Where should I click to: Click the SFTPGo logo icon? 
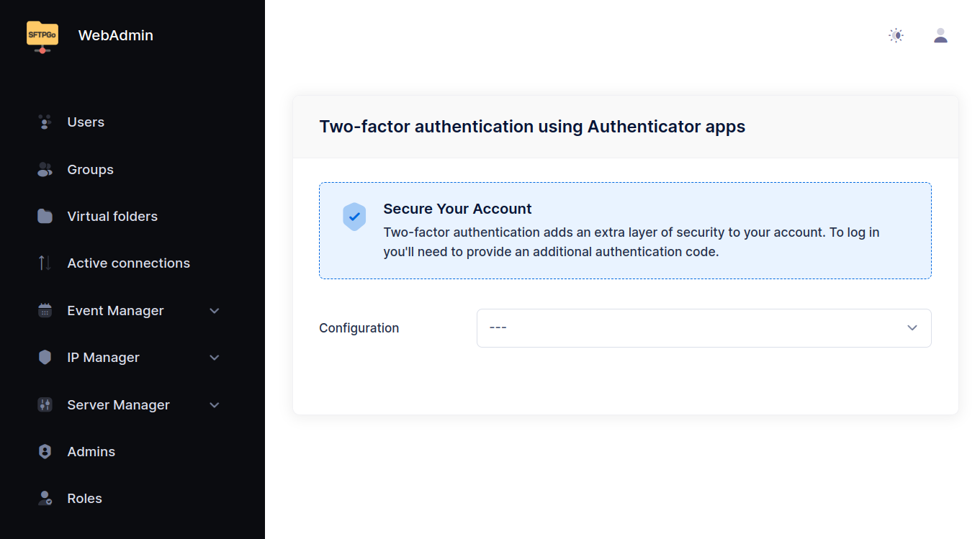click(x=42, y=36)
